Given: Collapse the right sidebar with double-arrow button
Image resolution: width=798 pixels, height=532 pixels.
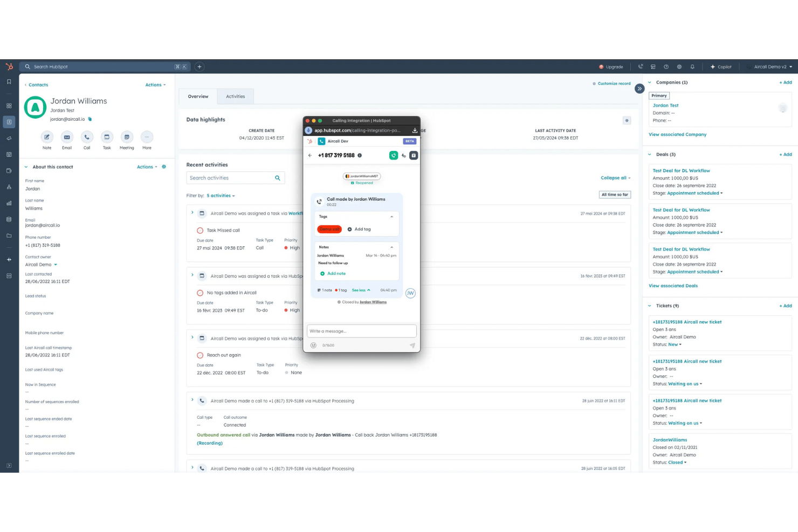Looking at the screenshot, I should (x=639, y=88).
